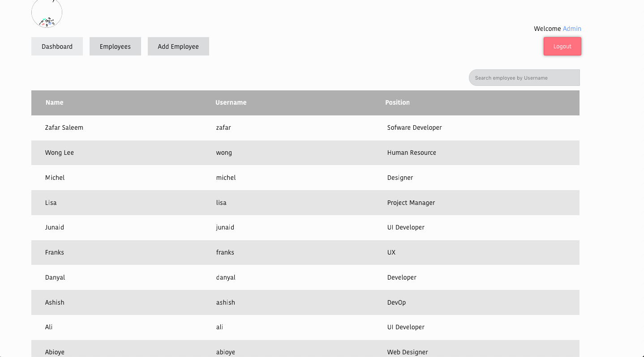
Task: Click the Admin username link
Action: (572, 29)
